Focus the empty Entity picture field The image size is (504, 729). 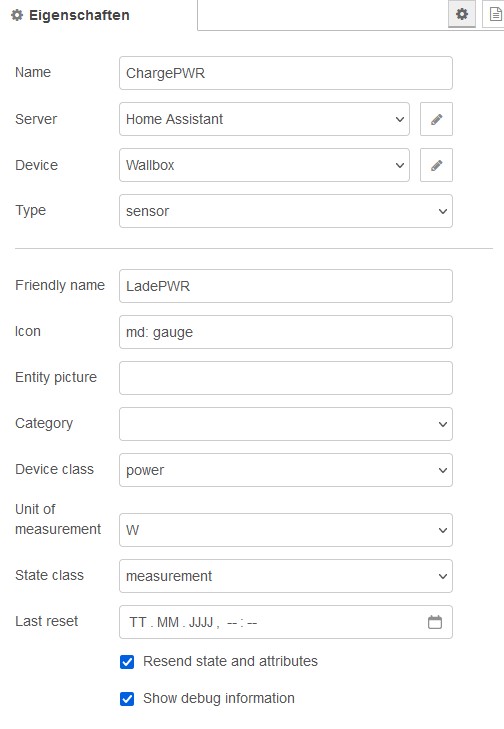(285, 378)
